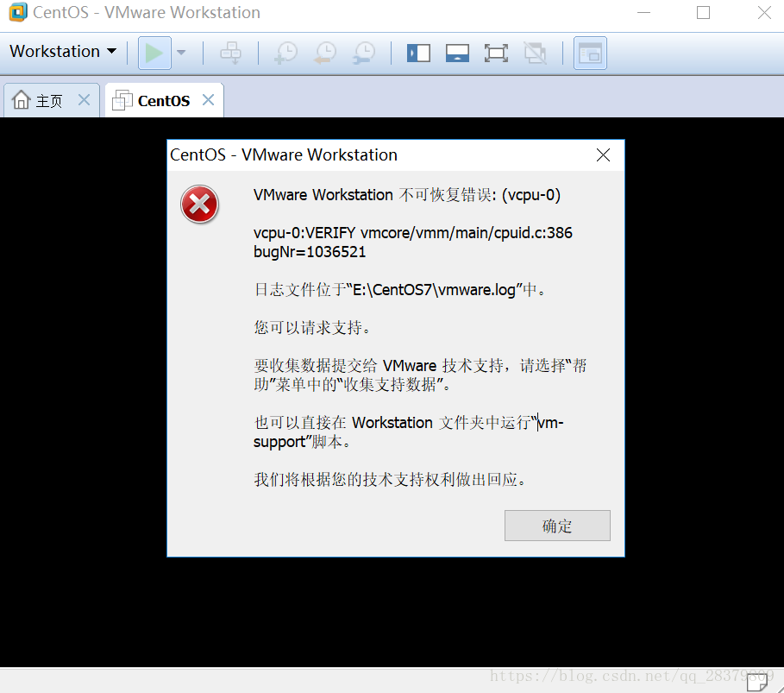Power on the virtual machine with the green play button

coord(154,53)
